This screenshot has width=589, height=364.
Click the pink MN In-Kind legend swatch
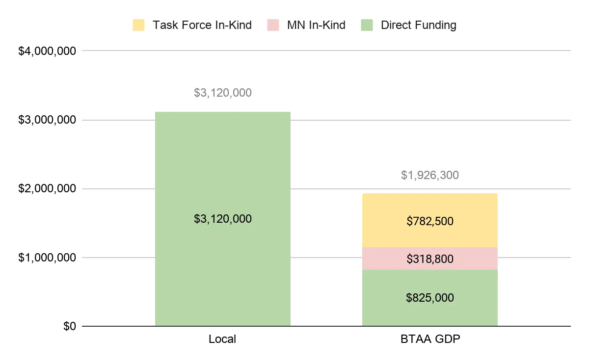273,26
